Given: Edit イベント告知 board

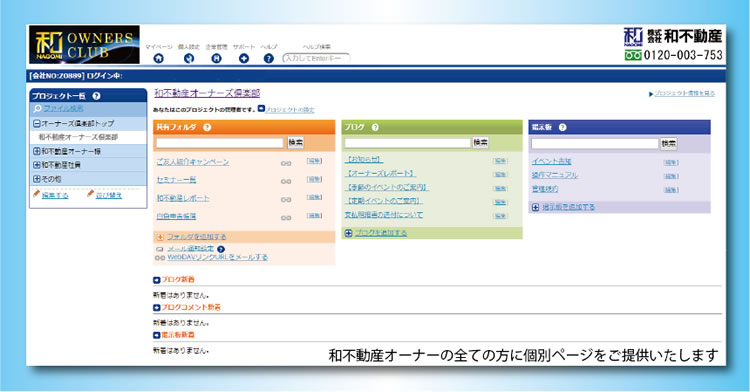Looking at the screenshot, I should coord(671,163).
